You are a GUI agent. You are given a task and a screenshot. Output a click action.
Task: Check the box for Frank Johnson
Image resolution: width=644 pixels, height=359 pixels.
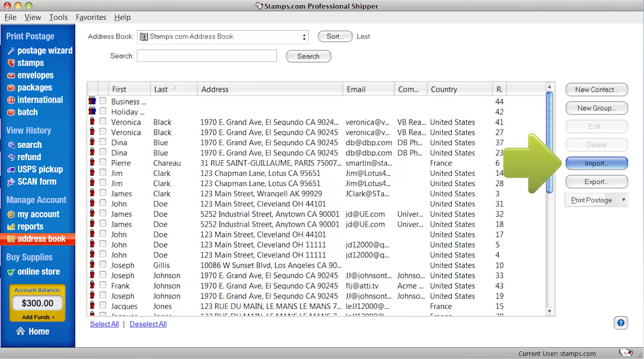[103, 285]
